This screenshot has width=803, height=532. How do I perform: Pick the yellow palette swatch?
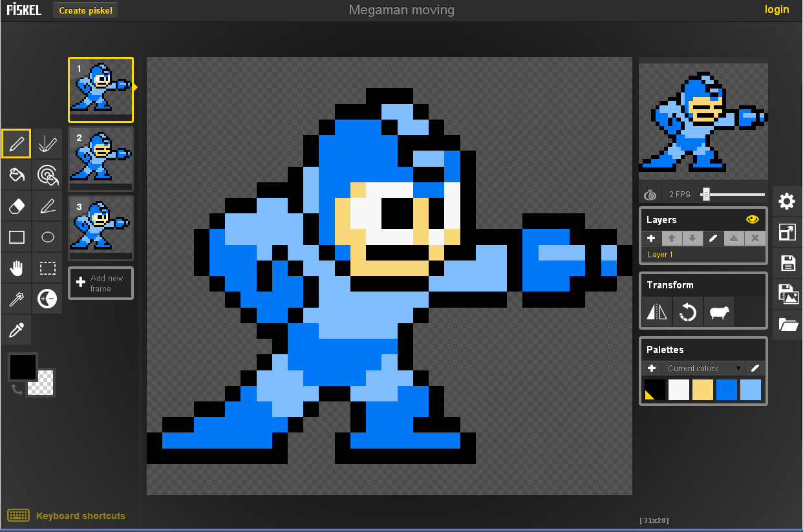point(703,390)
